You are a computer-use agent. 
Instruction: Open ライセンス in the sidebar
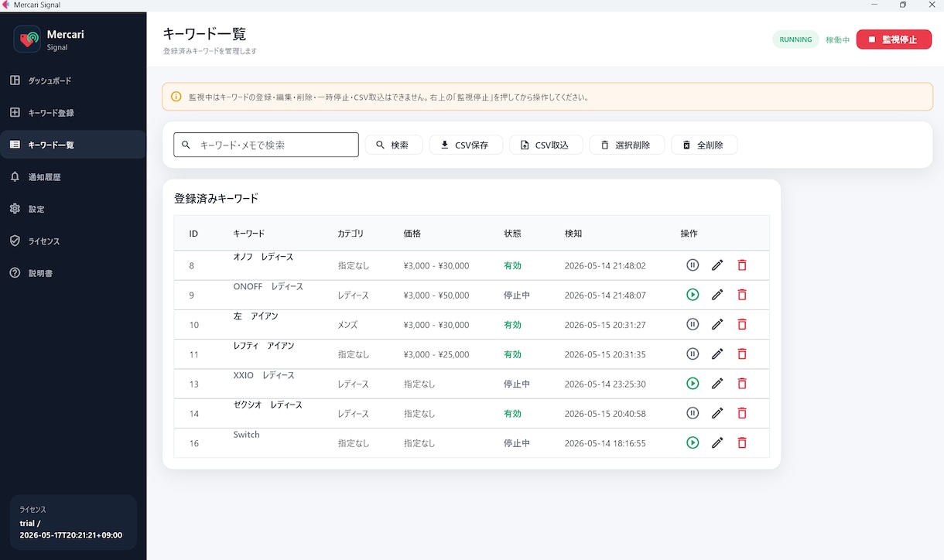73,241
